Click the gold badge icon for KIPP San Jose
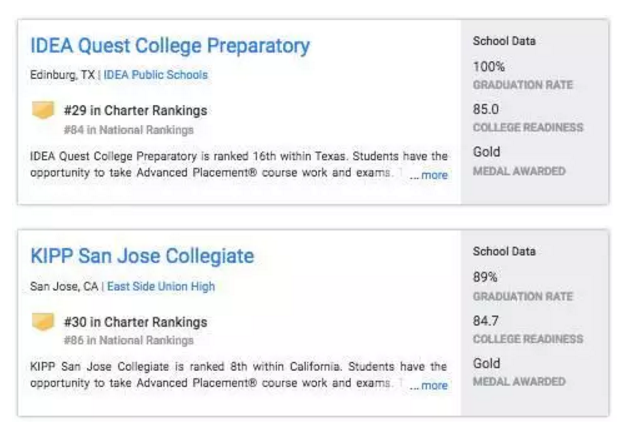The image size is (625, 433). (x=43, y=322)
